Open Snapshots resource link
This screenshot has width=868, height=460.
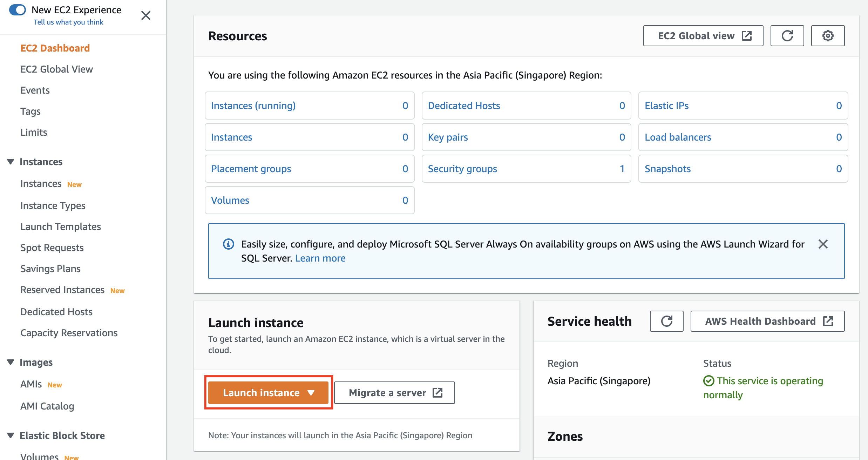point(667,169)
